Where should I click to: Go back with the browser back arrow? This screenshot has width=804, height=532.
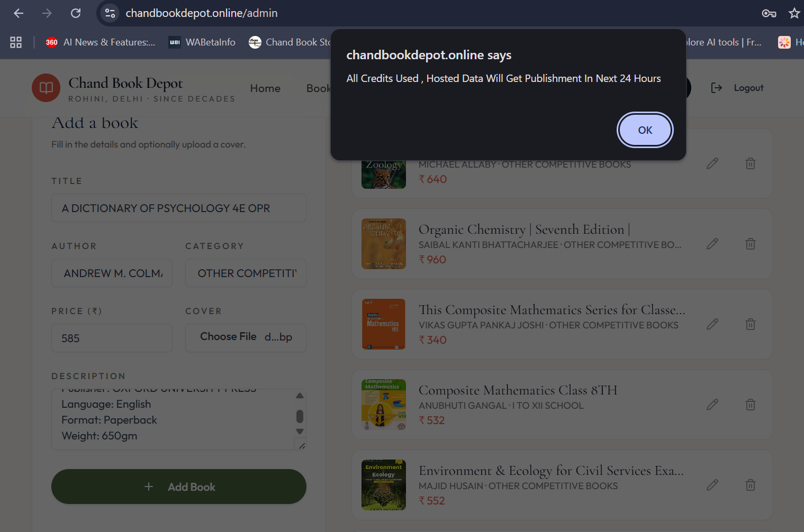coord(19,13)
